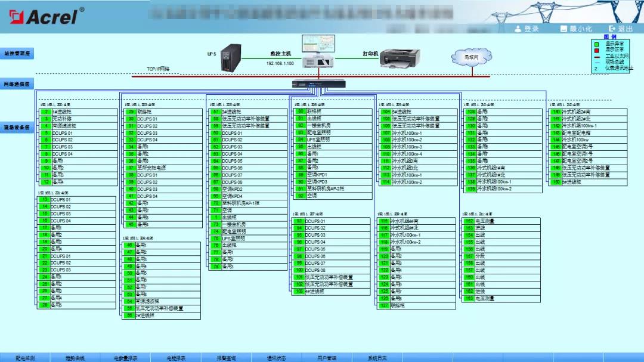Click the Acrel logo
Image resolution: width=644 pixels, height=362 pixels.
(45, 15)
